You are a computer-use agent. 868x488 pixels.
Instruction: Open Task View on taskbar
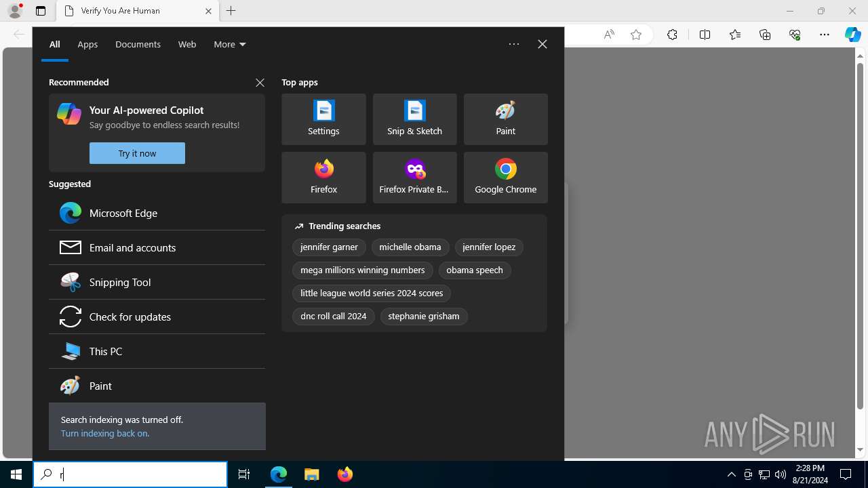(244, 474)
